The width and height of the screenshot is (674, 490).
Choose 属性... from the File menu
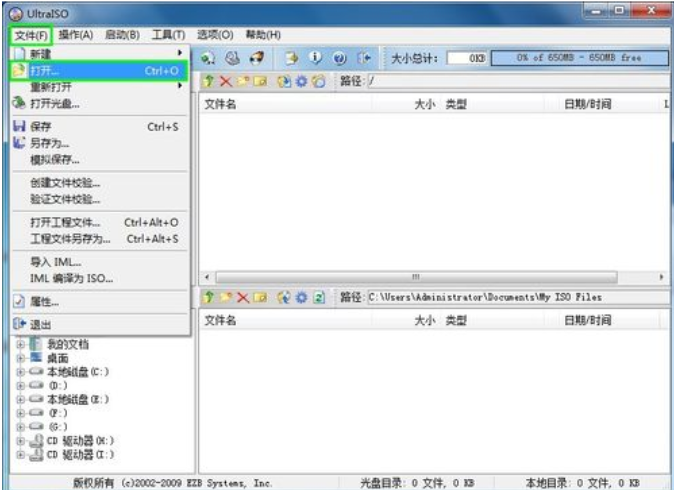99,302
